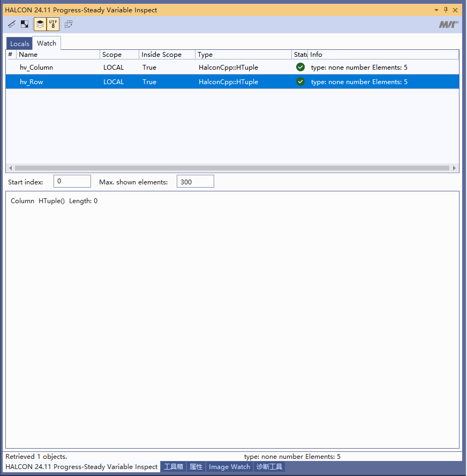Screen dimensions: 467x476
Task: Click the Type column header
Action: click(243, 55)
